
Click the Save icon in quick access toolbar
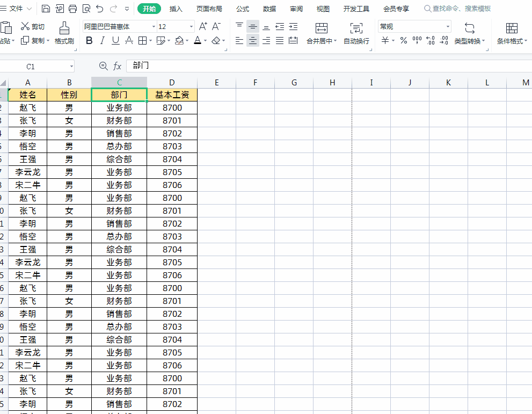(x=46, y=9)
